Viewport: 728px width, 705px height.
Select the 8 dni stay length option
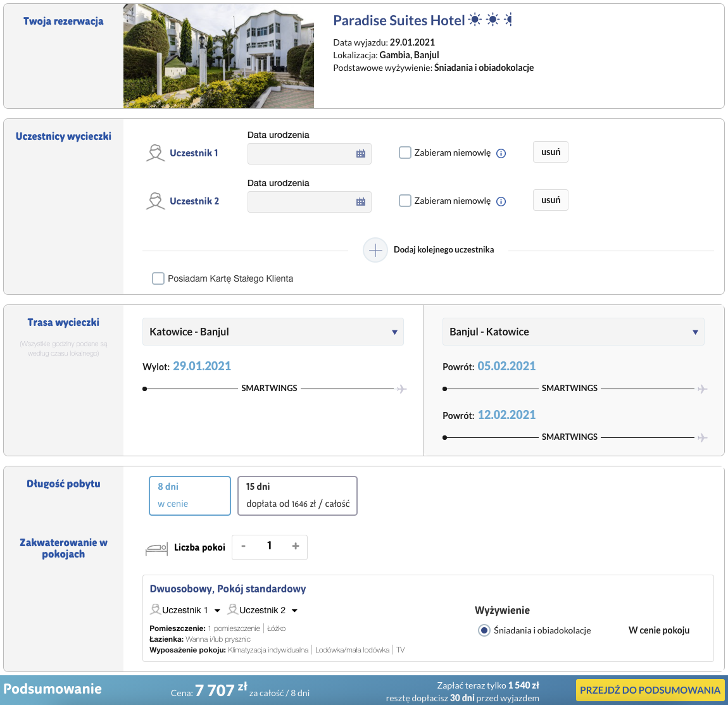190,496
